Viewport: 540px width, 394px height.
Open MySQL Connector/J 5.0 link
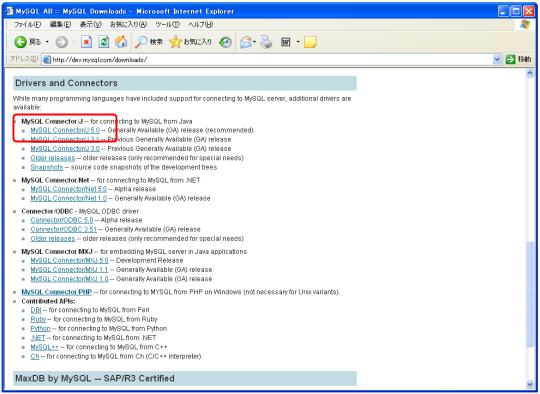click(x=65, y=130)
